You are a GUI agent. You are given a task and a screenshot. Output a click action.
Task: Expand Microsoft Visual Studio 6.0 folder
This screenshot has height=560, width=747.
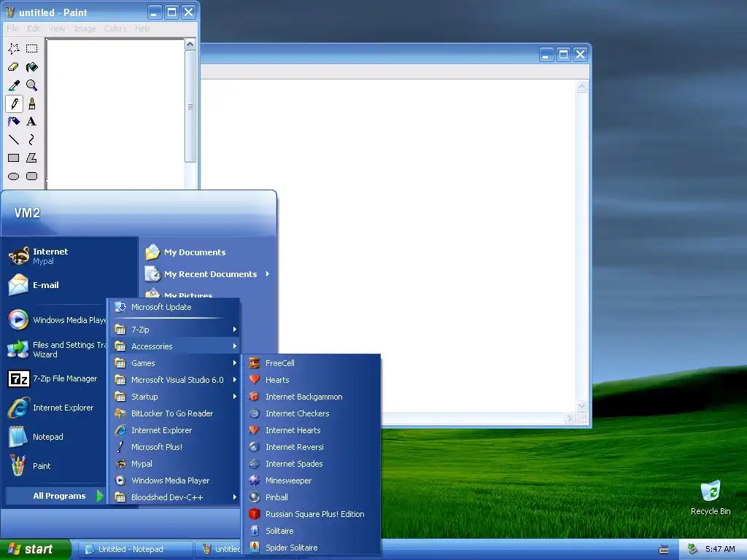point(175,380)
